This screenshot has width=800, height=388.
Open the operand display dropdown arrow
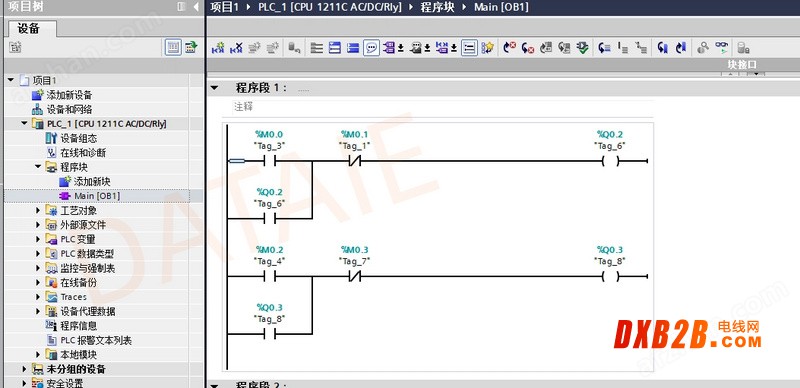[401, 48]
